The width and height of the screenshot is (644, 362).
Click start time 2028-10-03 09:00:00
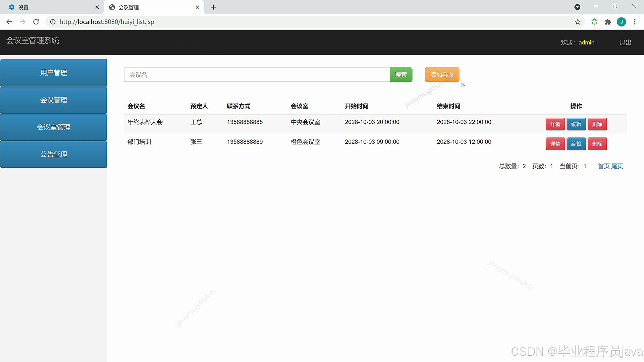pos(372,142)
